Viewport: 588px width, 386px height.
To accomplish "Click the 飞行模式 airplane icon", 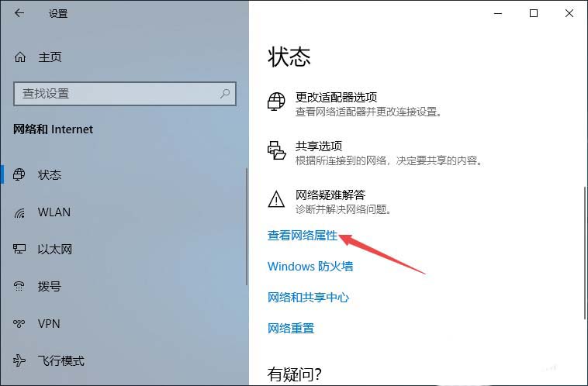I will (19, 360).
